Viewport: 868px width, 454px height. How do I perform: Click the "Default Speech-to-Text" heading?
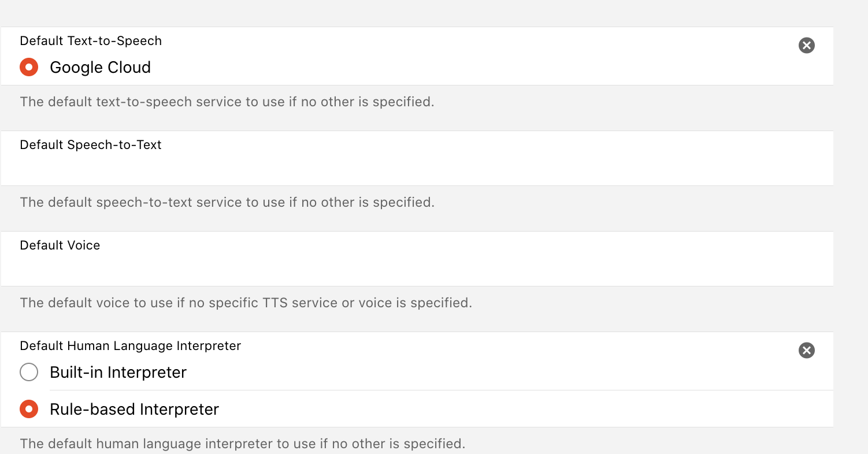(91, 145)
